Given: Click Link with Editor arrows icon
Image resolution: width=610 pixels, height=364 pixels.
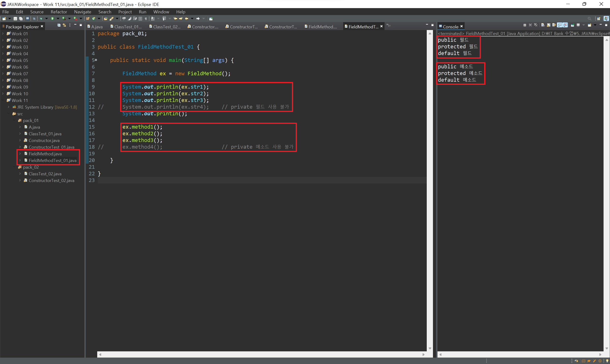Looking at the screenshot, I should (x=64, y=25).
